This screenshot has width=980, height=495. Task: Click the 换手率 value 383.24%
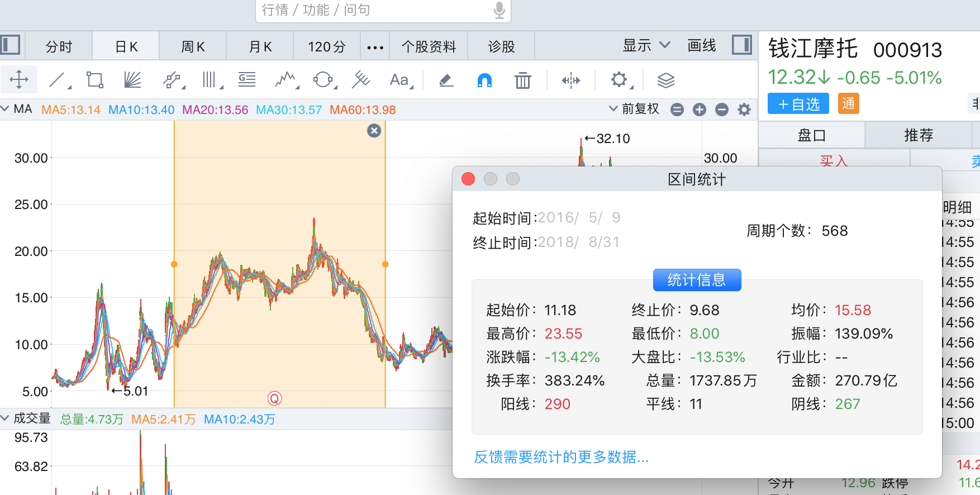tap(574, 380)
